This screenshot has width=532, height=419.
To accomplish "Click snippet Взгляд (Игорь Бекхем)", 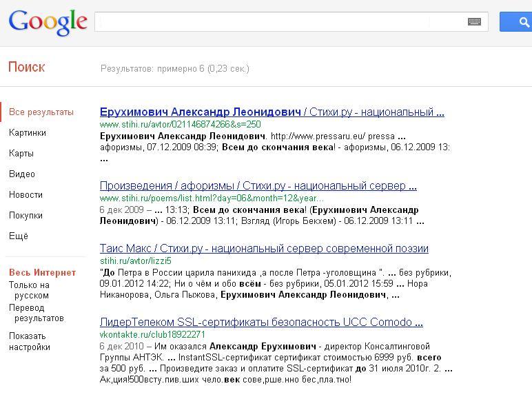I will coord(288,221).
